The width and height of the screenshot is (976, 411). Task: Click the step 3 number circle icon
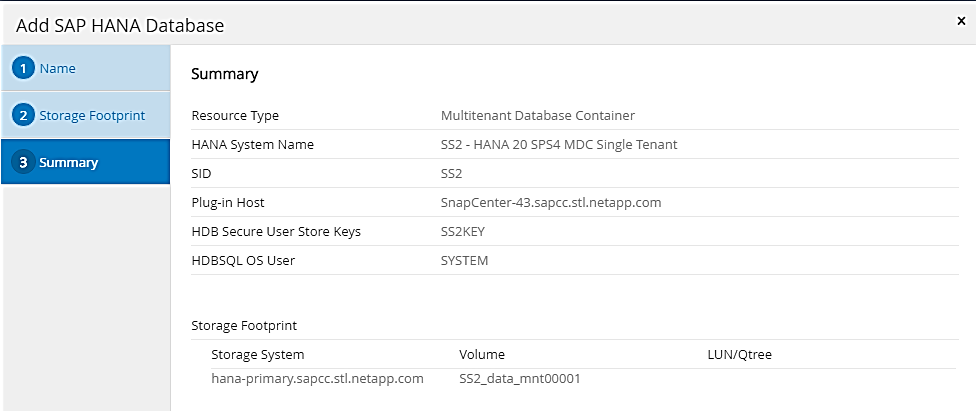click(23, 162)
